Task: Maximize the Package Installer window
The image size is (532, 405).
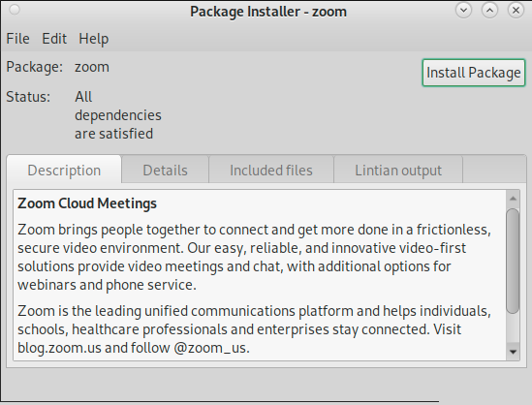Action: point(489,11)
